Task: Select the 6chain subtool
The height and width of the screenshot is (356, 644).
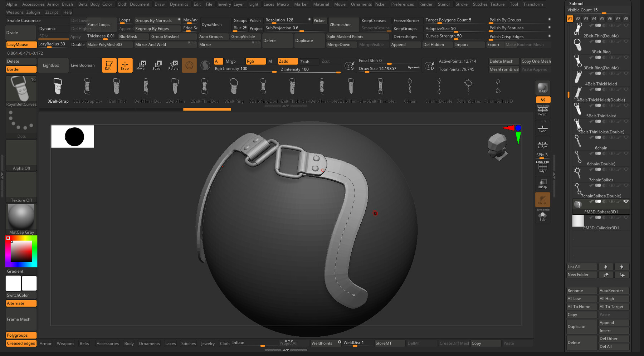Action: coord(601,143)
